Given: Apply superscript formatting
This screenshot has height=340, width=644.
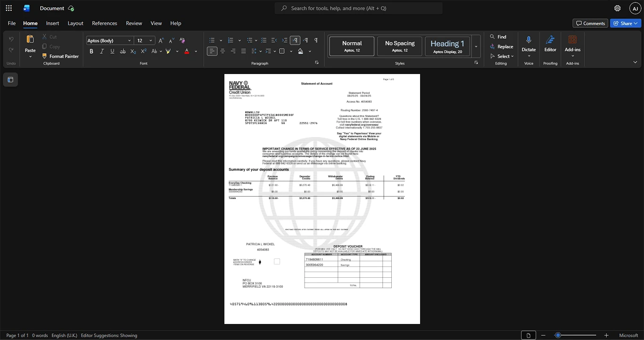Looking at the screenshot, I should 144,51.
